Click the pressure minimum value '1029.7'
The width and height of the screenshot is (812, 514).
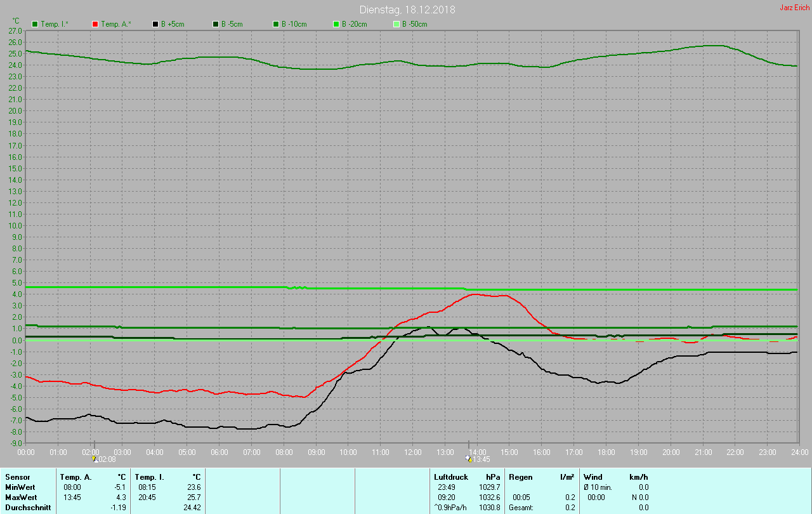(490, 487)
